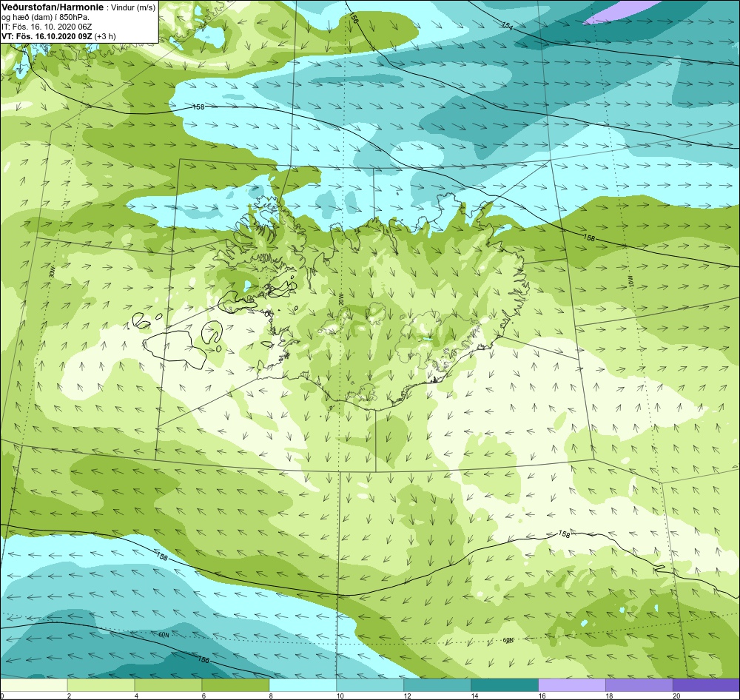The image size is (740, 700).
Task: Click the legend scale value '20'
Action: 676,696
